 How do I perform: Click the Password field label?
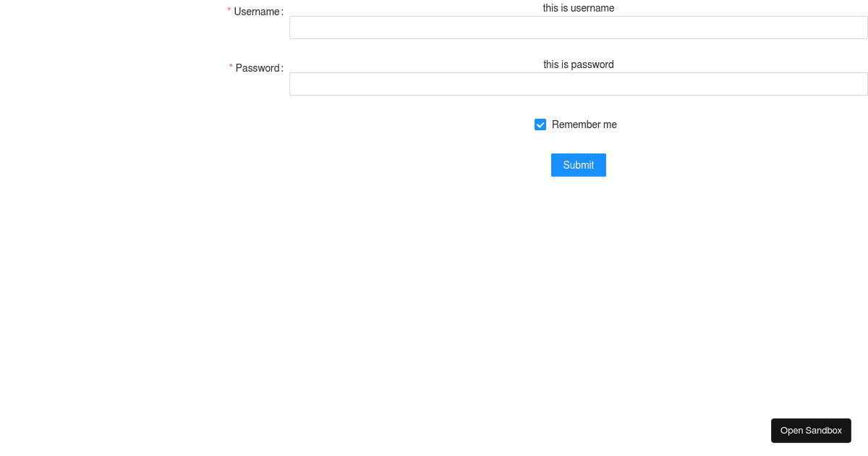coord(258,68)
